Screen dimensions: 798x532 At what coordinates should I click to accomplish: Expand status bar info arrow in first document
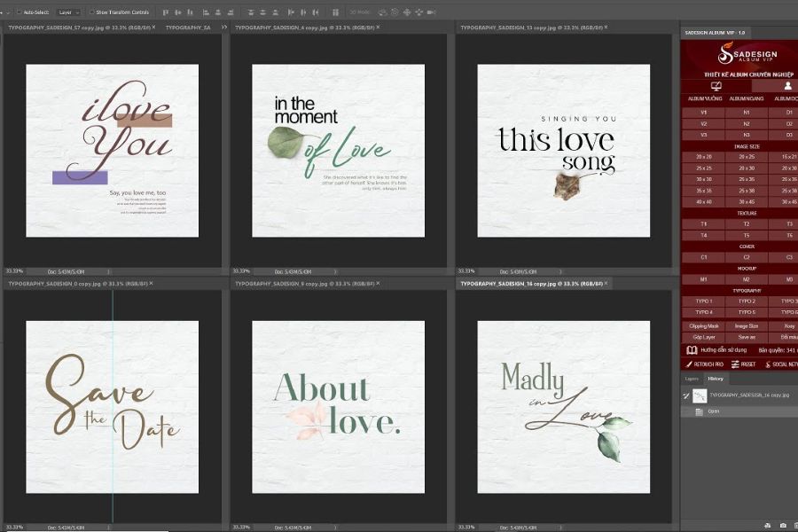click(110, 271)
